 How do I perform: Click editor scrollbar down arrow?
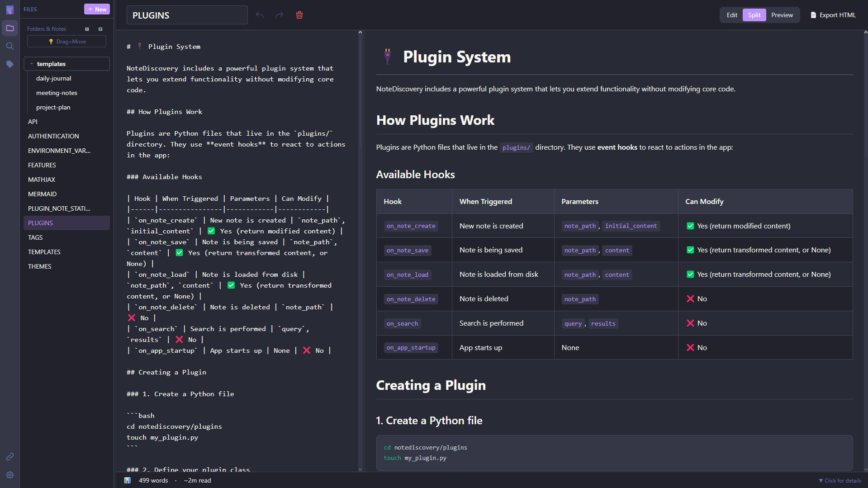click(x=360, y=469)
